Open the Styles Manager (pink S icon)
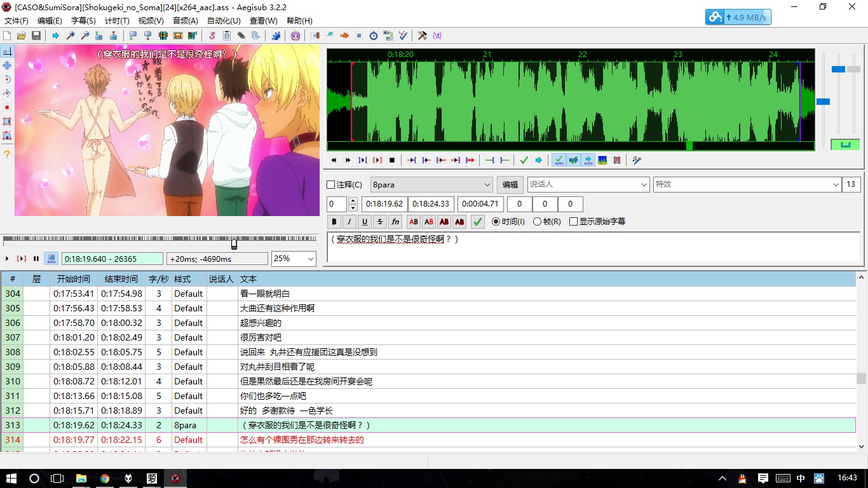Viewport: 868px width, 488px height. pos(212,36)
